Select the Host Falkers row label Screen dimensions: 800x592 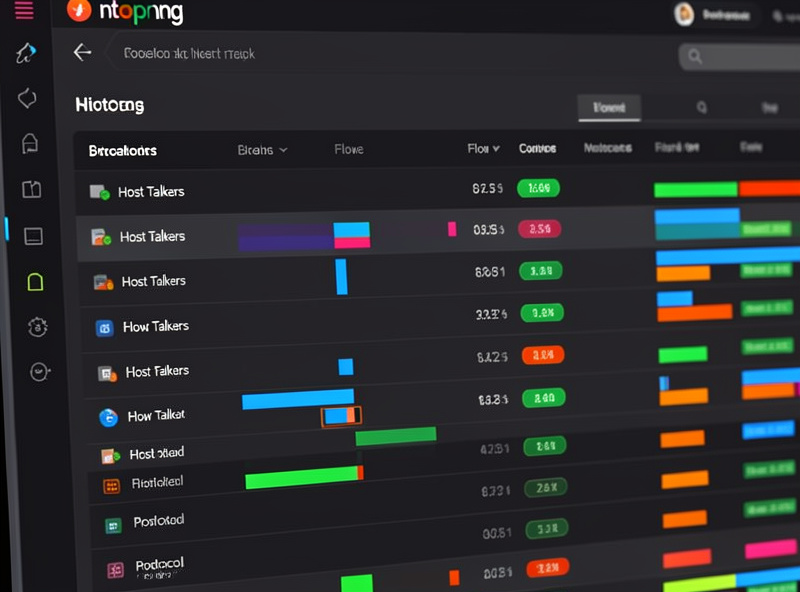tap(157, 371)
